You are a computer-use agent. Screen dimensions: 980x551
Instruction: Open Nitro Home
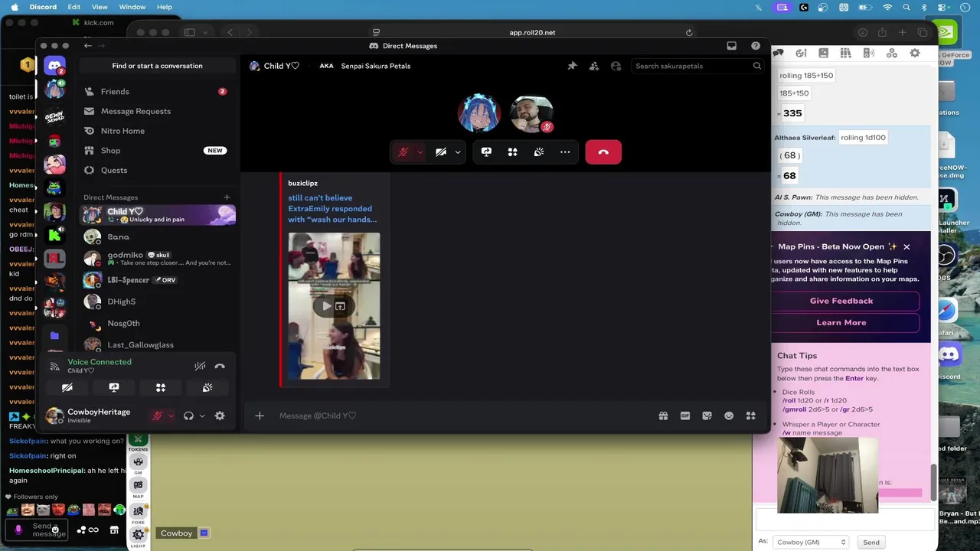(x=157, y=131)
